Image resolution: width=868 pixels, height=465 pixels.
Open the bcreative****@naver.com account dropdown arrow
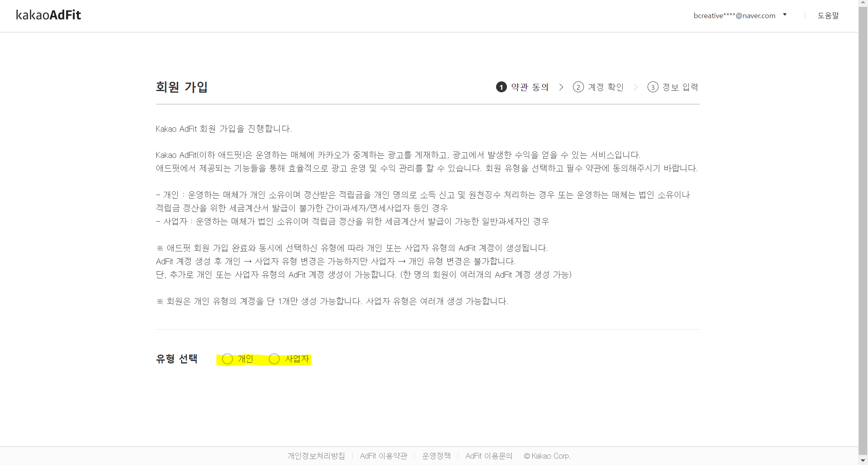pyautogui.click(x=785, y=15)
